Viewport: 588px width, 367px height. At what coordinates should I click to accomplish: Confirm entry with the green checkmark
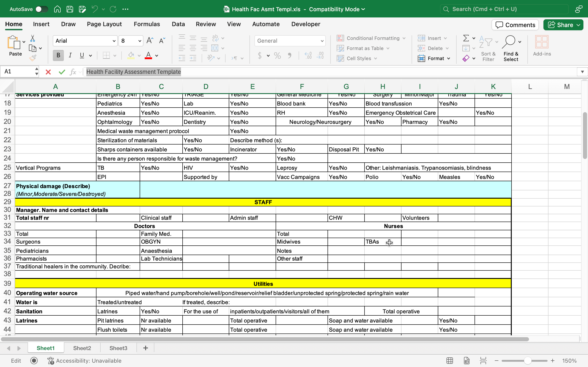62,72
